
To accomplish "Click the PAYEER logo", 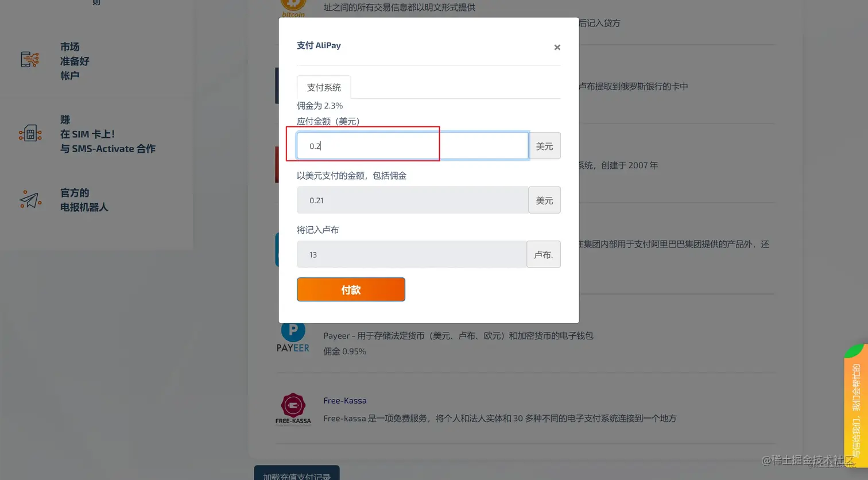I will (293, 336).
